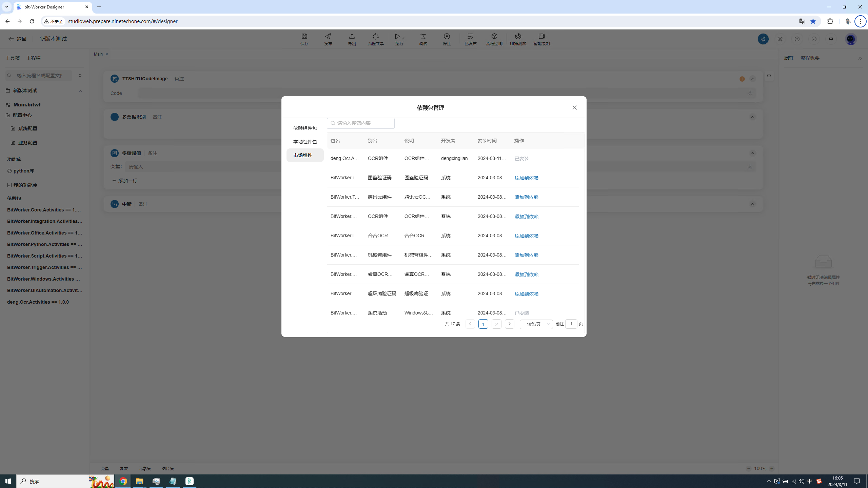Open 流程共享 process sharing tool
The image size is (868, 488).
click(375, 39)
